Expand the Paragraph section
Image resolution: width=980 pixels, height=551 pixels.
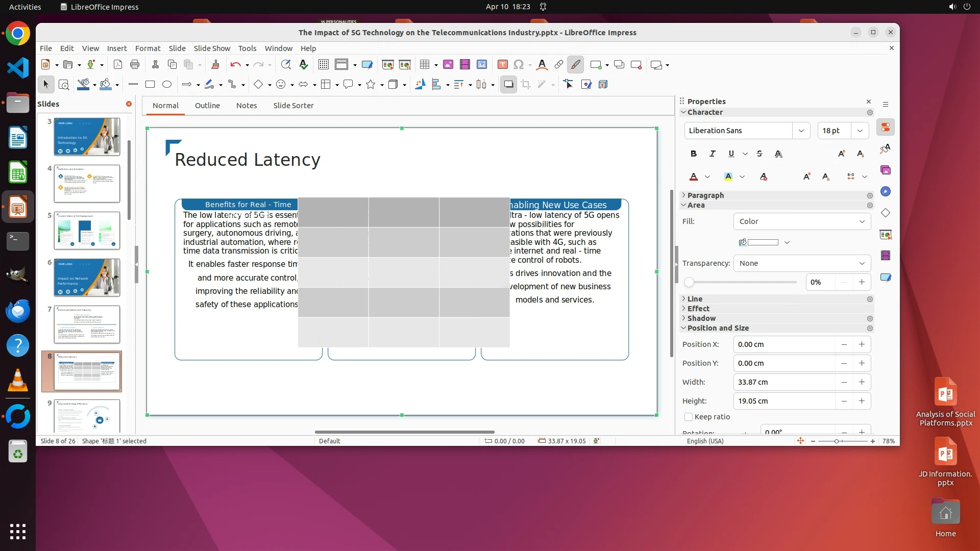pyautogui.click(x=705, y=195)
